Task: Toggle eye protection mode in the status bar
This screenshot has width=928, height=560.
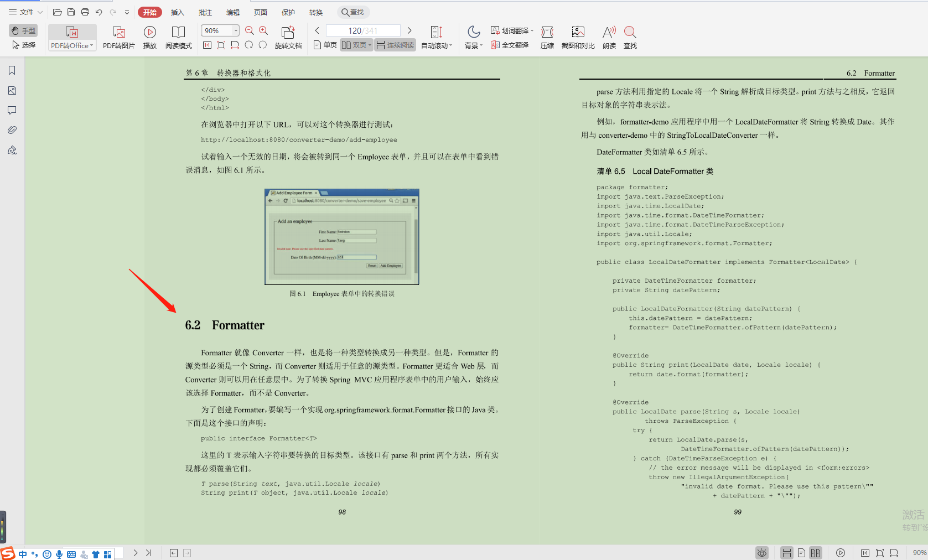Action: pyautogui.click(x=762, y=553)
